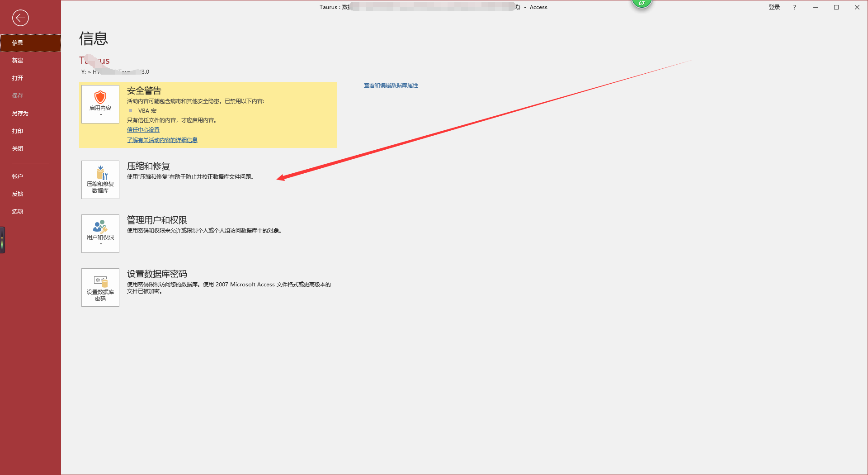Open 选项 in the left sidebar
Image resolution: width=868 pixels, height=475 pixels.
[30, 212]
